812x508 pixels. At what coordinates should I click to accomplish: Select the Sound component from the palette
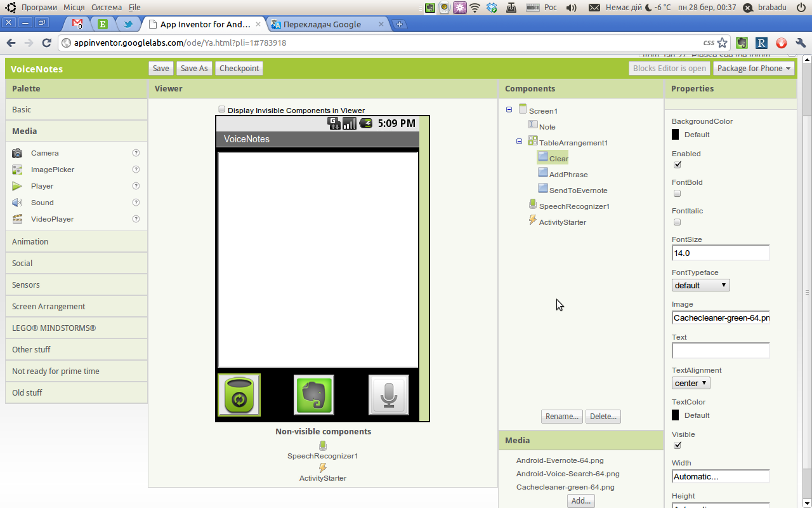(x=42, y=202)
